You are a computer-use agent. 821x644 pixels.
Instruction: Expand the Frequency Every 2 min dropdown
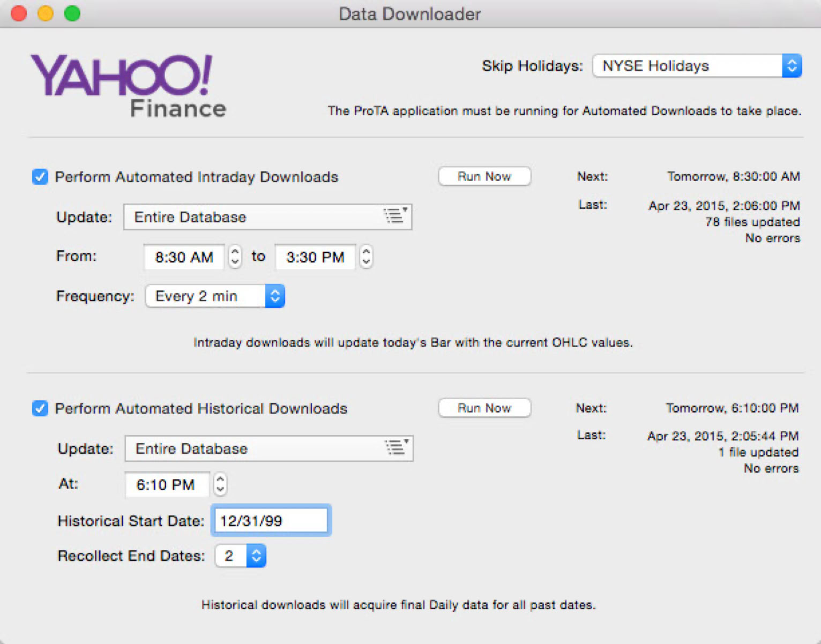coord(215,296)
